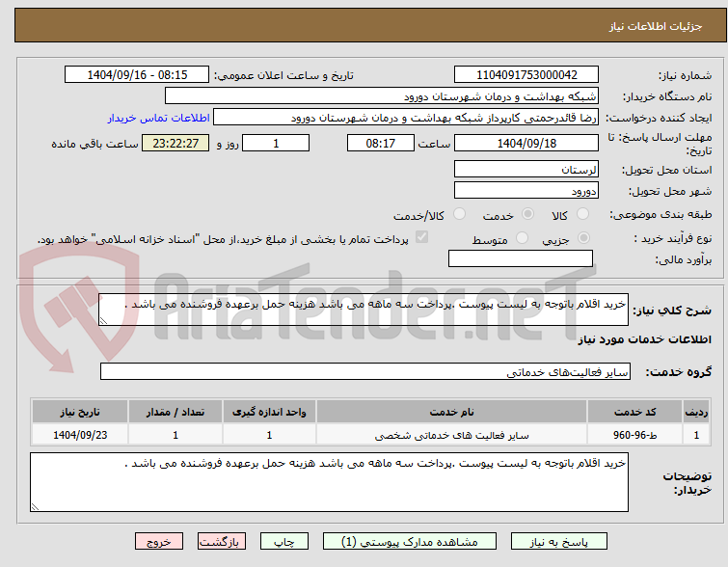The image size is (728, 567).
Task: Click the remaining days field showing 1
Action: point(276,143)
